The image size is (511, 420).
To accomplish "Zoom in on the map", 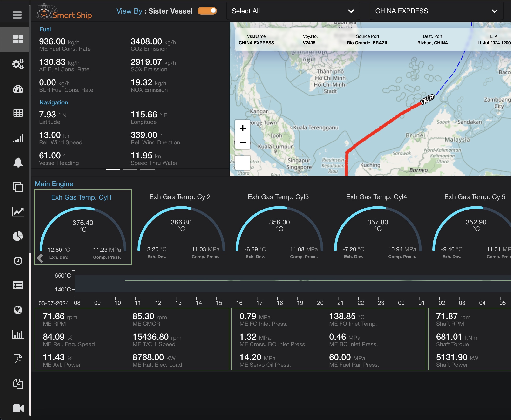I will (x=242, y=128).
